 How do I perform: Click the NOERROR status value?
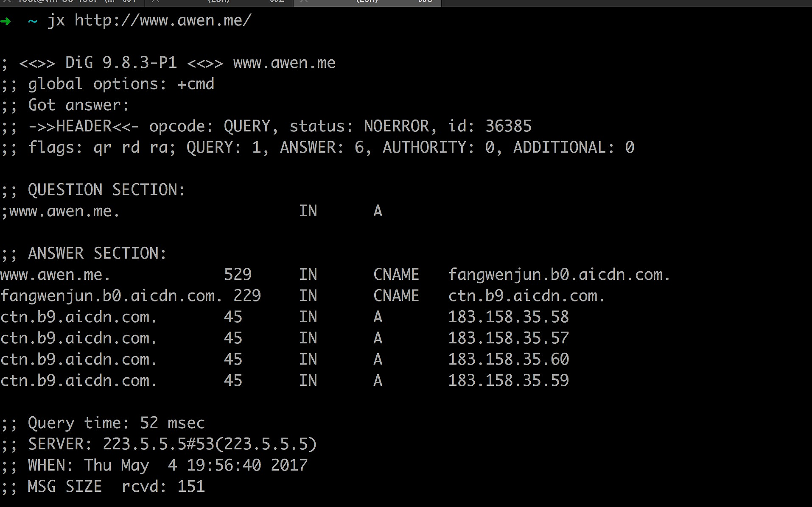pos(396,126)
